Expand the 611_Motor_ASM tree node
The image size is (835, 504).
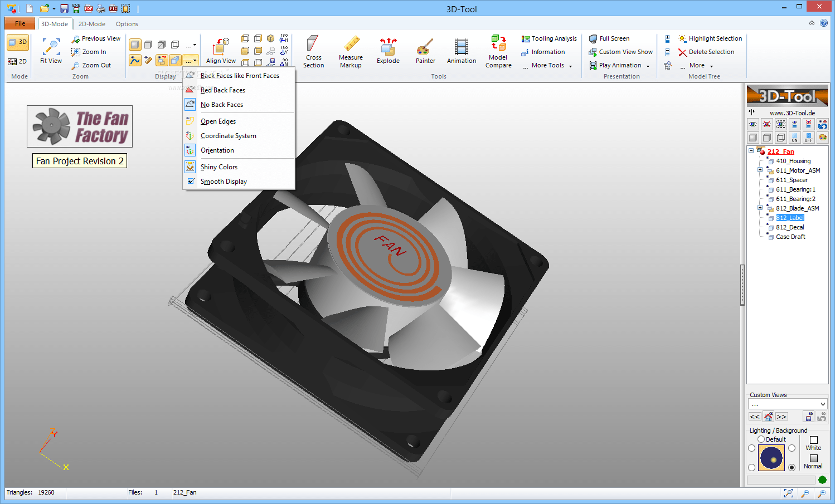tap(760, 170)
